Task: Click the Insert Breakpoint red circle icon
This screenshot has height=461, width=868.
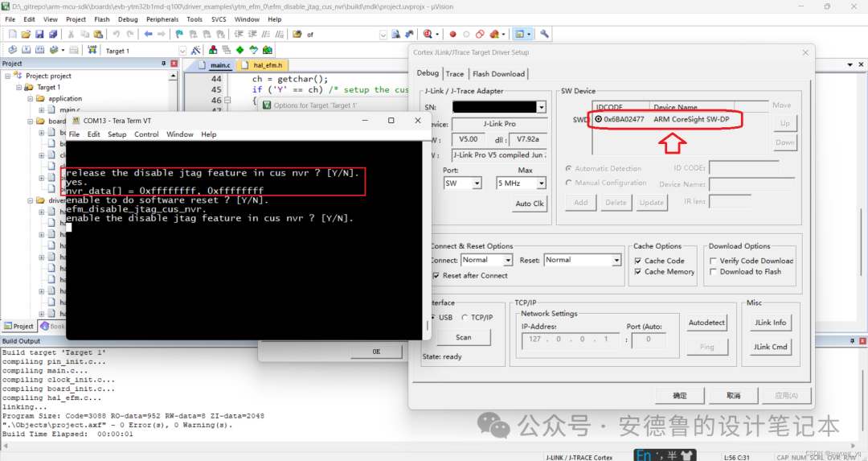Action: click(x=452, y=35)
